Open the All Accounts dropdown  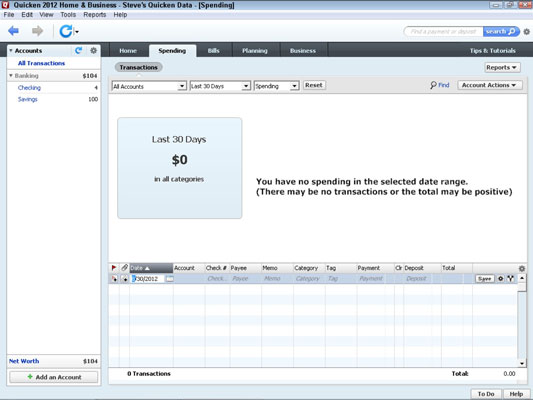[149, 86]
